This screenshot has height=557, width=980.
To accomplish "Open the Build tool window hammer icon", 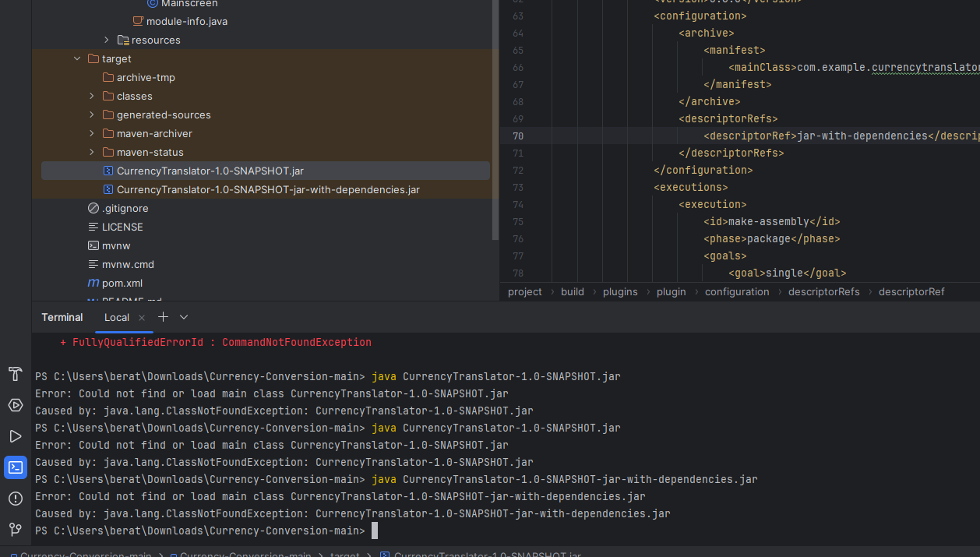I will click(15, 374).
